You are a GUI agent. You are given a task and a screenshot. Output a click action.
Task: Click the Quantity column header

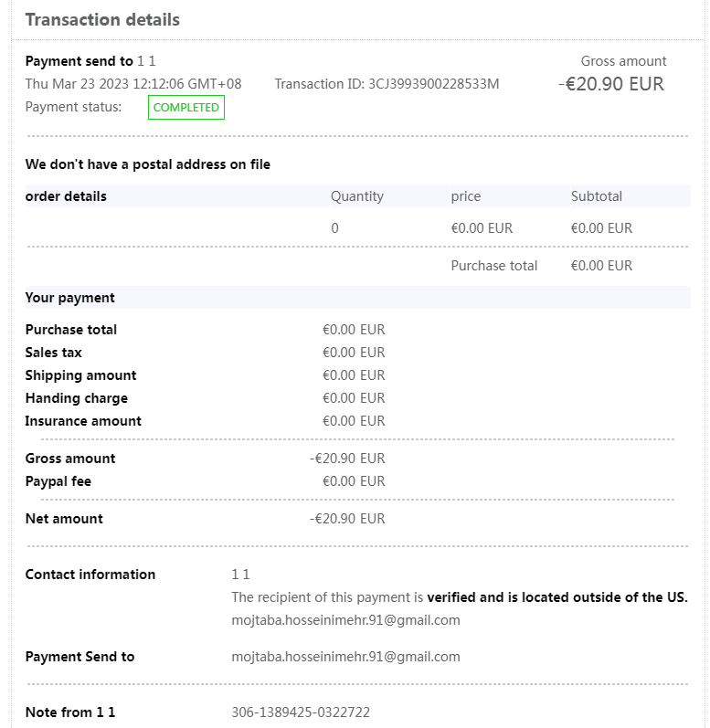(356, 196)
